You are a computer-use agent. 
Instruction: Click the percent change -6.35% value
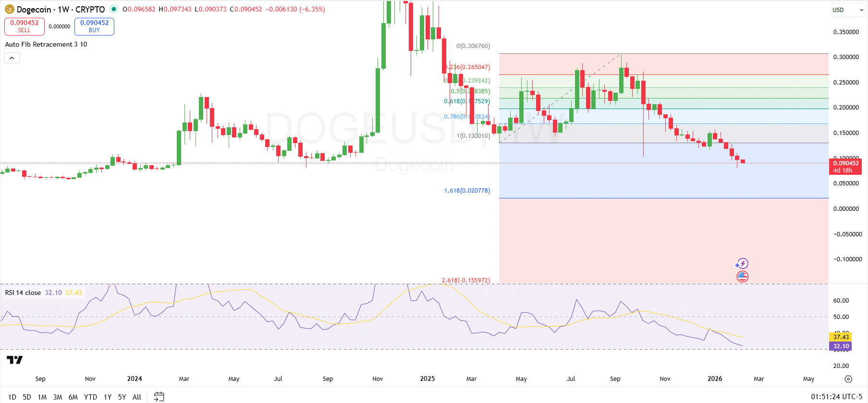(312, 9)
